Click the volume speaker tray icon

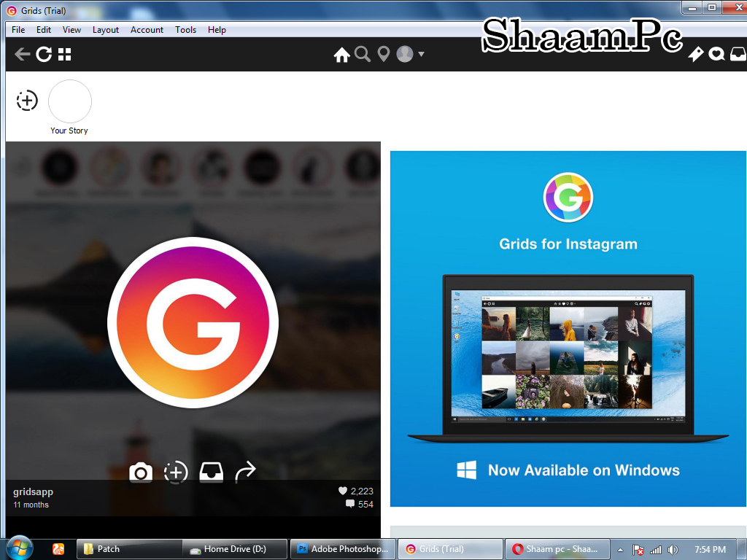click(x=673, y=550)
